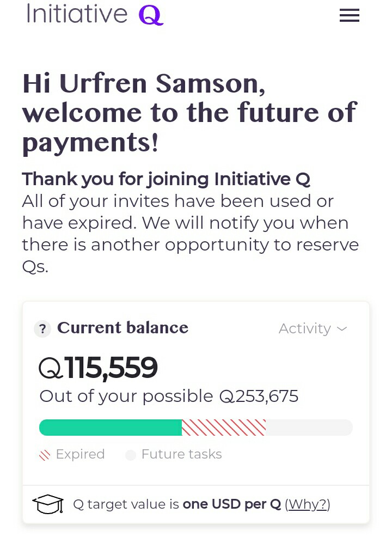Click the Activity chevron arrow
The height and width of the screenshot is (537, 392).
[x=342, y=329]
